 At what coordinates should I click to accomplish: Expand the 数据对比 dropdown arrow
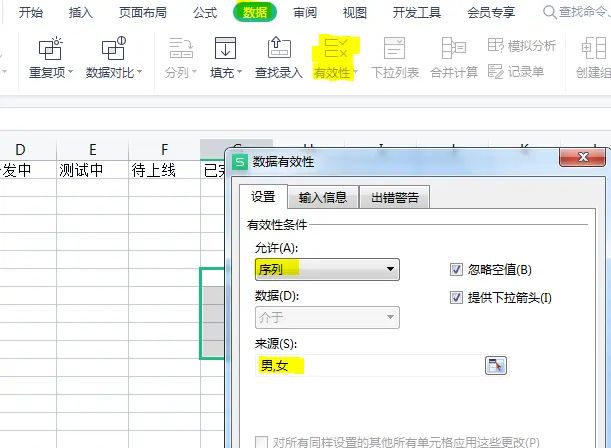click(140, 72)
